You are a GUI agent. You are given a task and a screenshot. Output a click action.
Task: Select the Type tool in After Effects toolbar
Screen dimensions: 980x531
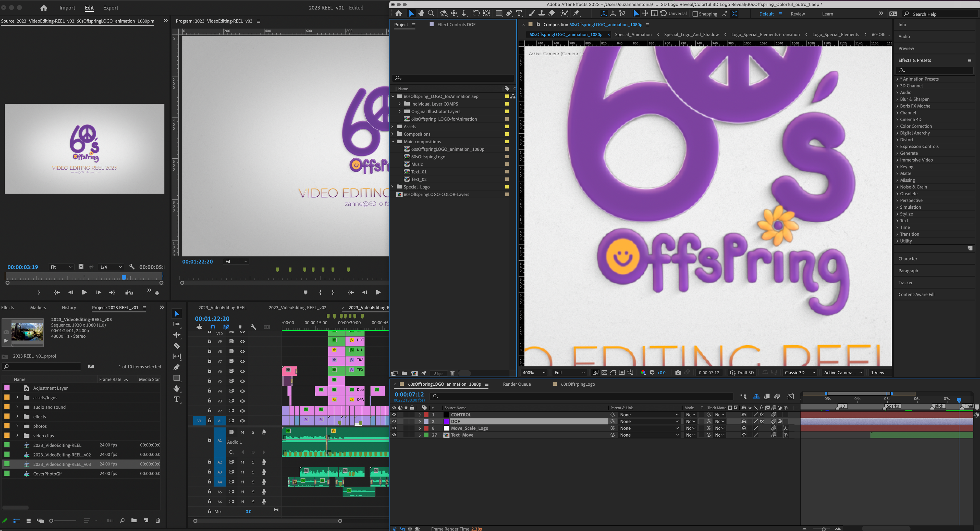(519, 13)
